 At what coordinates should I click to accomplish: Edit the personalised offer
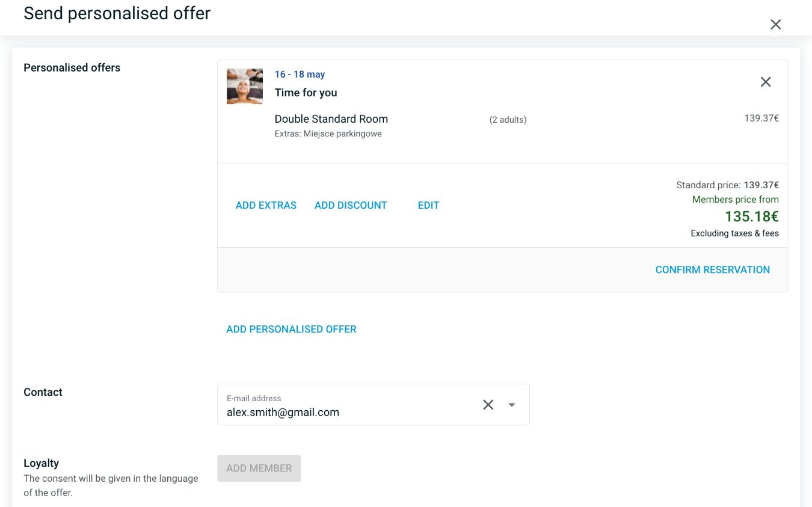pyautogui.click(x=428, y=205)
